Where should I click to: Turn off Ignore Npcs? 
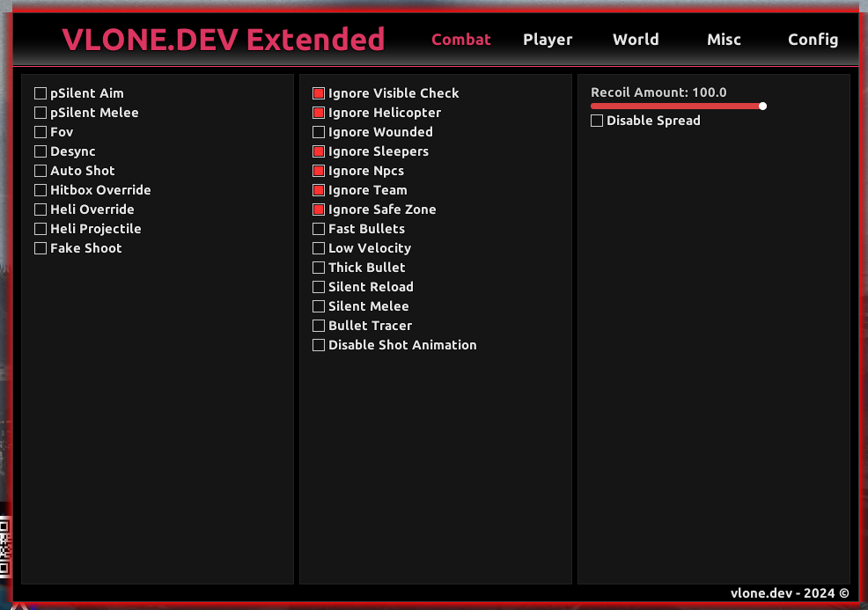[x=319, y=171]
